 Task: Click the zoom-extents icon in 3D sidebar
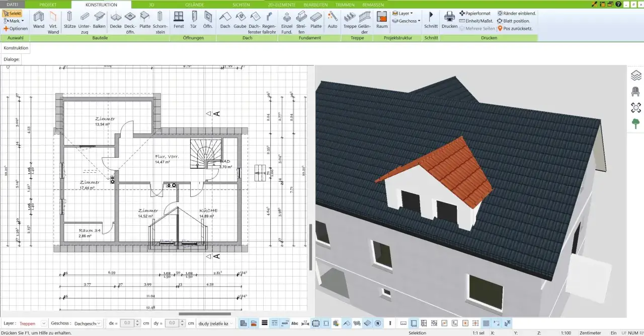[636, 108]
